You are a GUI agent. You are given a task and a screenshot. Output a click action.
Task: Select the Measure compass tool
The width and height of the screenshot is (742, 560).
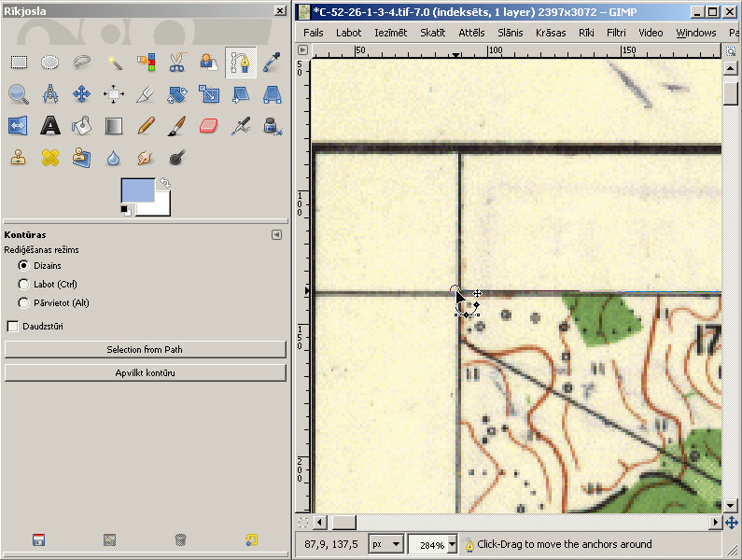[50, 93]
